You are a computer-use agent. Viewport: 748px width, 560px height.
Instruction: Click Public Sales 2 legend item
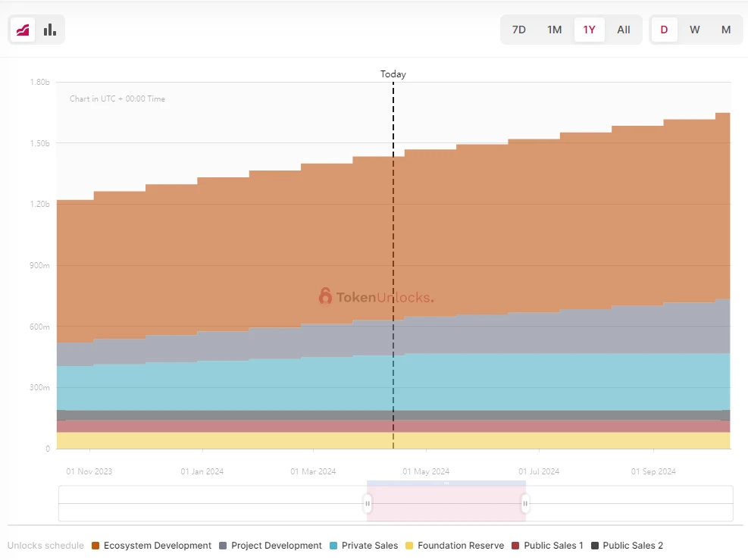626,546
